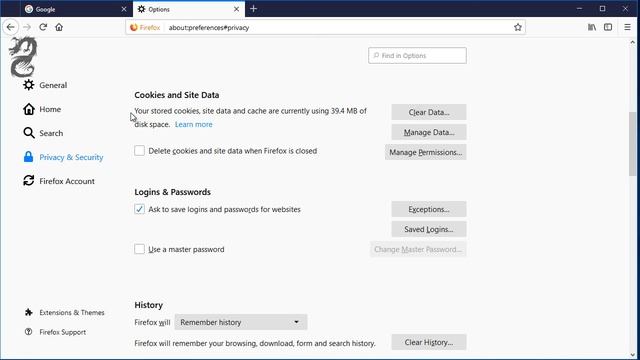This screenshot has width=640, height=360.
Task: Click the Home house icon in sidebar
Action: (29, 109)
